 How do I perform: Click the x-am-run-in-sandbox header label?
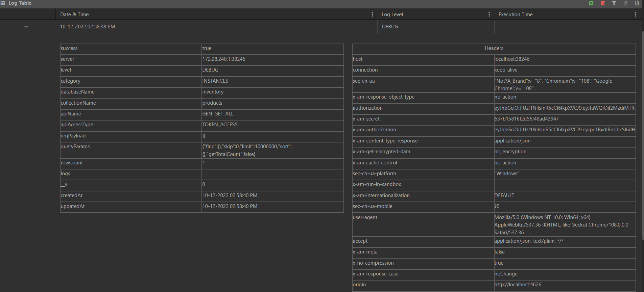coord(377,184)
